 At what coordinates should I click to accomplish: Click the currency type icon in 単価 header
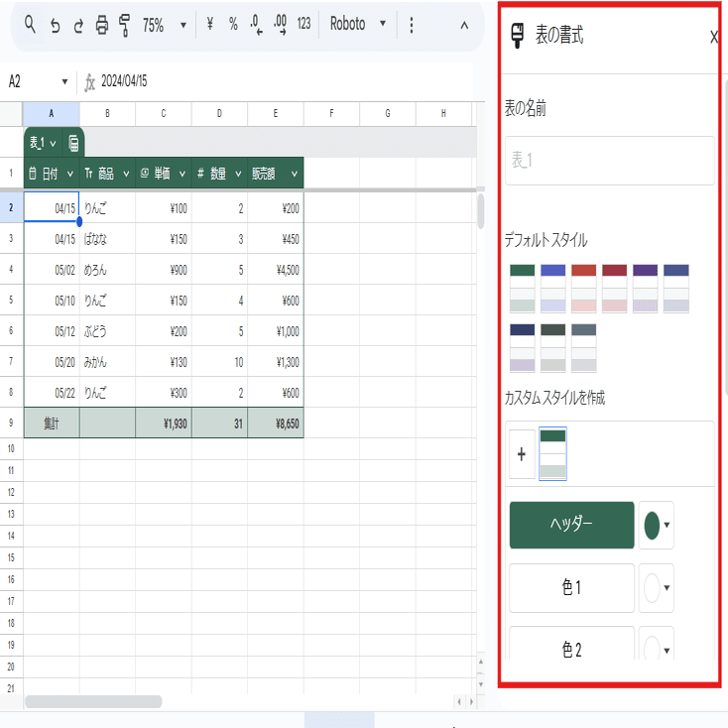(145, 174)
